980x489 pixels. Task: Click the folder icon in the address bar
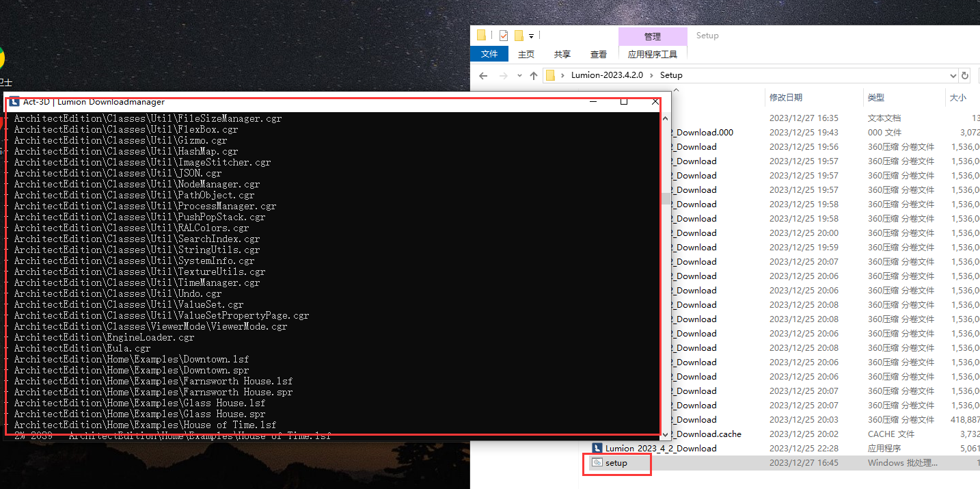click(550, 75)
